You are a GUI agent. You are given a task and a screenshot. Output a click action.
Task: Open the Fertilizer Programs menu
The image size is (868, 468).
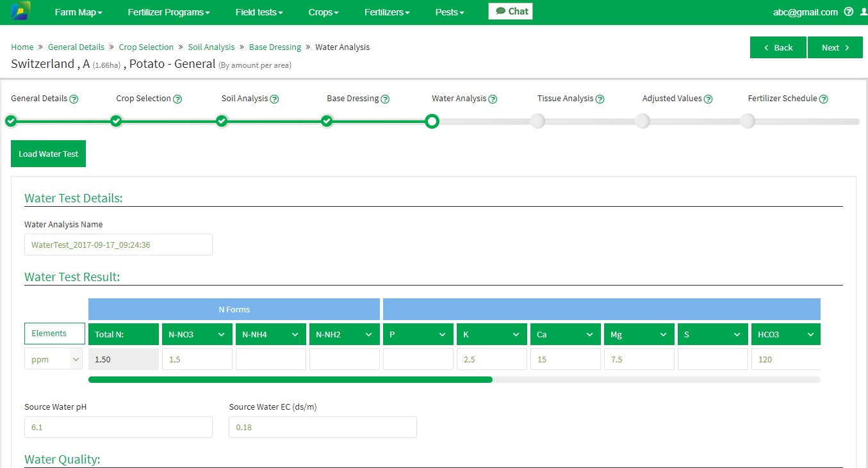click(168, 12)
